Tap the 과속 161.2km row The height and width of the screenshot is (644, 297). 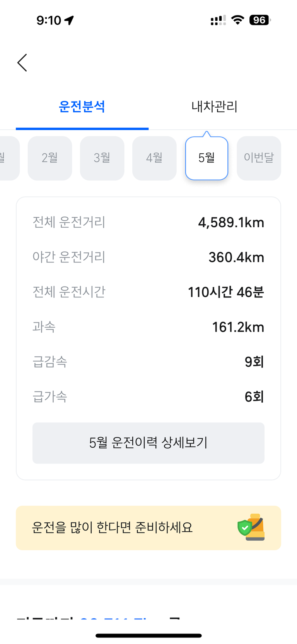coord(148,327)
